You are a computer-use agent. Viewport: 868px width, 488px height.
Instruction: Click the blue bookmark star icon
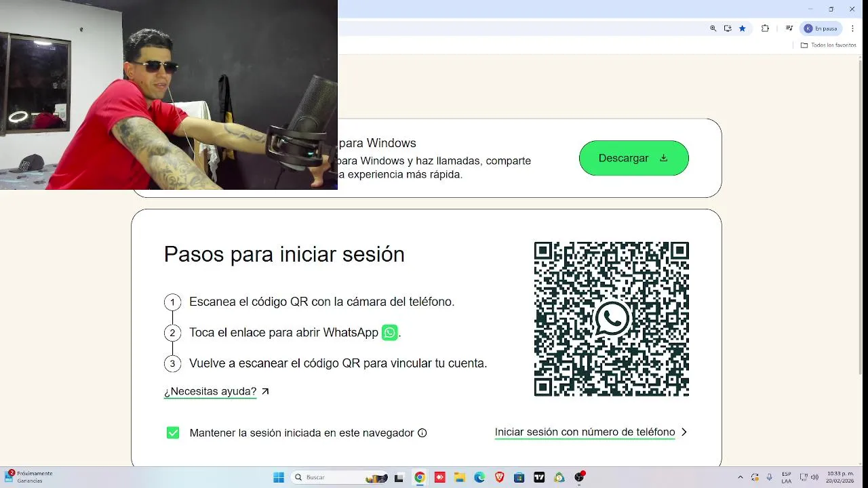point(743,28)
